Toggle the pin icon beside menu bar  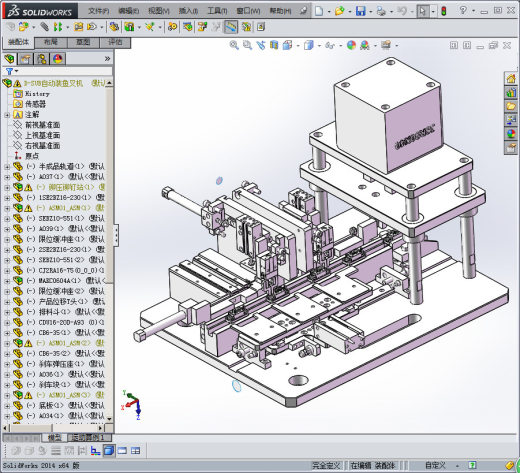click(303, 11)
